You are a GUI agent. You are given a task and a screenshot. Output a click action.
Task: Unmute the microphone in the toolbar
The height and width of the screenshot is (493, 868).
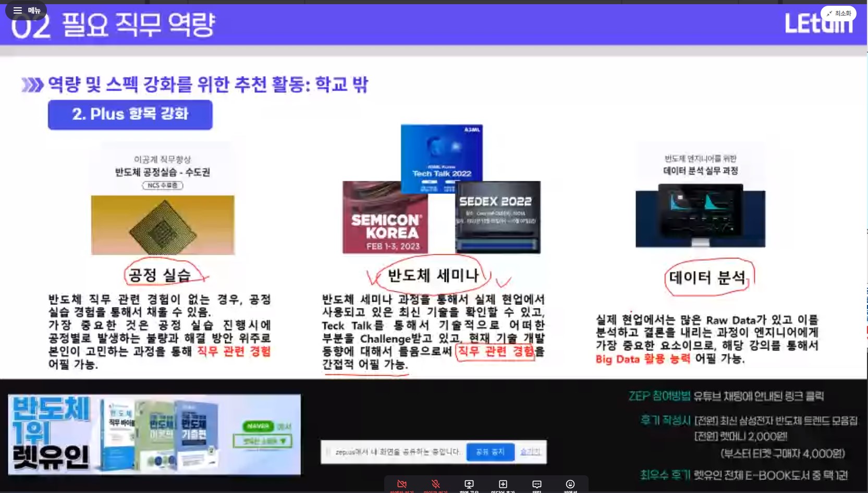(435, 485)
